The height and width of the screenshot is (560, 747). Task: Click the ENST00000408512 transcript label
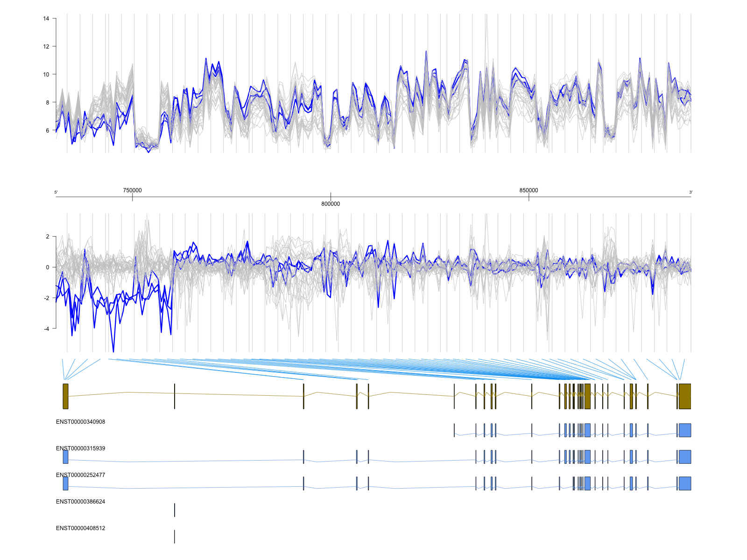pyautogui.click(x=80, y=528)
